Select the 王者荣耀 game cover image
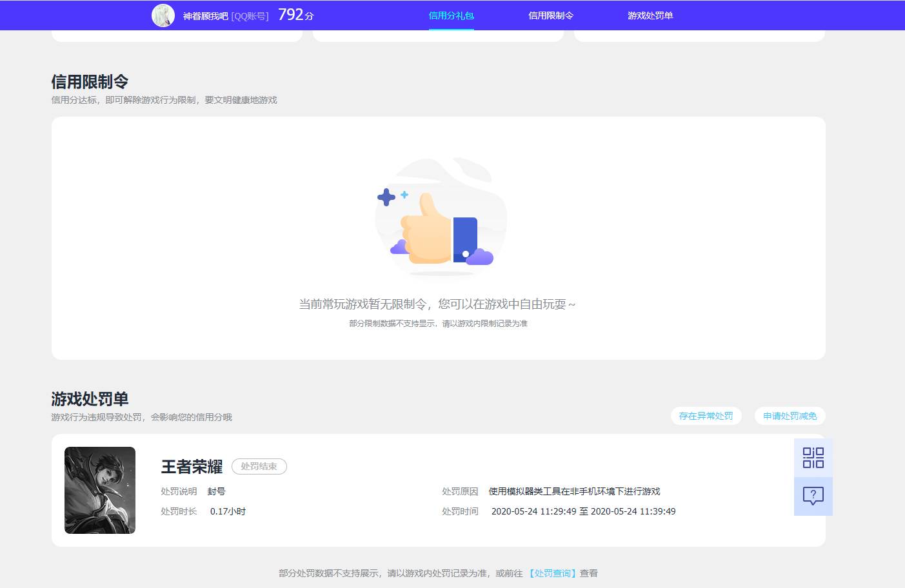The height and width of the screenshot is (588, 905). coord(99,490)
